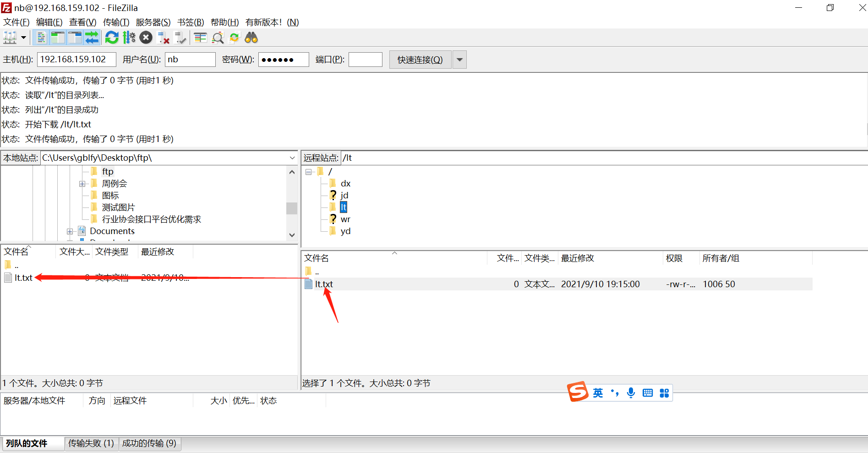
Task: Toggle message log display
Action: pos(41,38)
